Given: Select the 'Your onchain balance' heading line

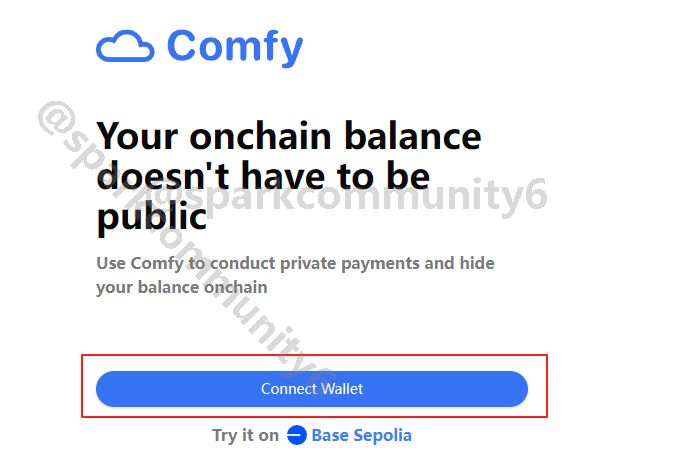Looking at the screenshot, I should [x=289, y=136].
